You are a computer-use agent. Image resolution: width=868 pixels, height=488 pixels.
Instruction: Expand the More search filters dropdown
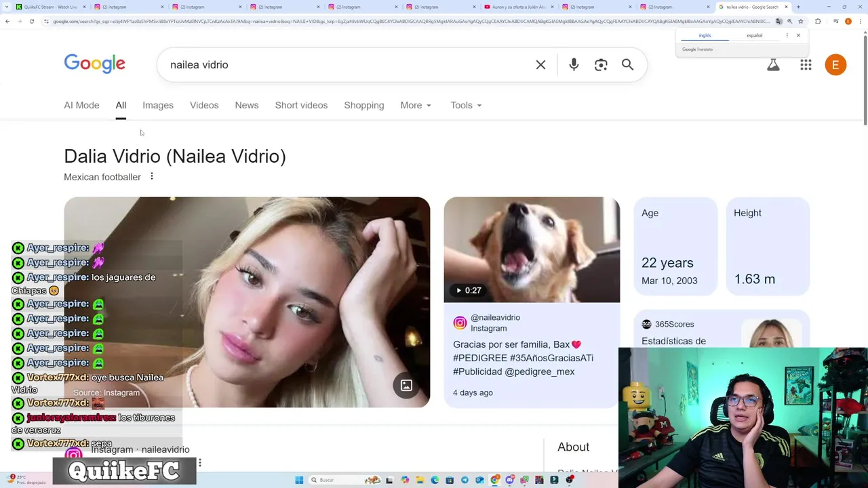coord(416,105)
